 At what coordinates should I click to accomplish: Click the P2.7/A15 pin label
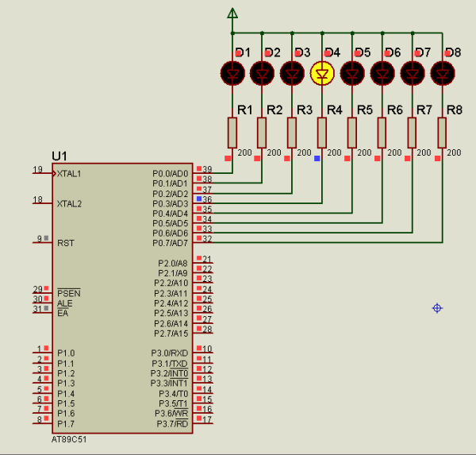tap(171, 334)
